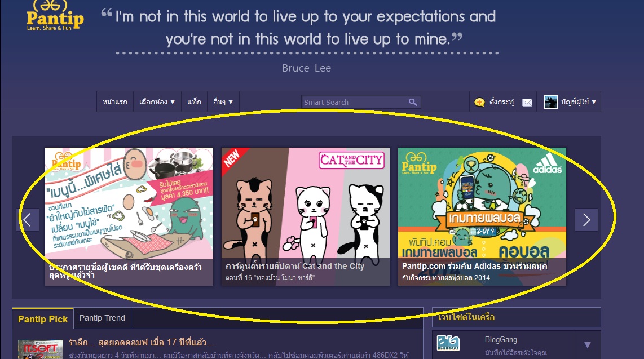Viewport: 644px width, 359px height.
Task: Select the Pantip Pick tab
Action: [x=43, y=319]
